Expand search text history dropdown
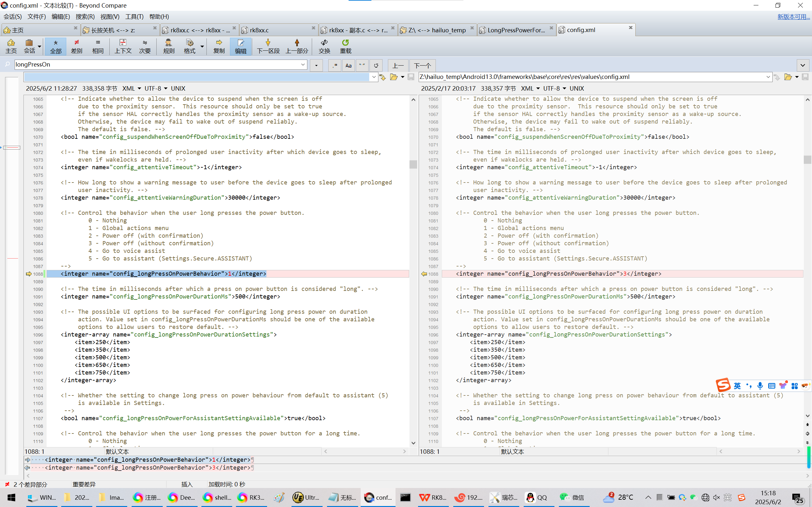Viewport: 812px width, 507px height. (303, 64)
